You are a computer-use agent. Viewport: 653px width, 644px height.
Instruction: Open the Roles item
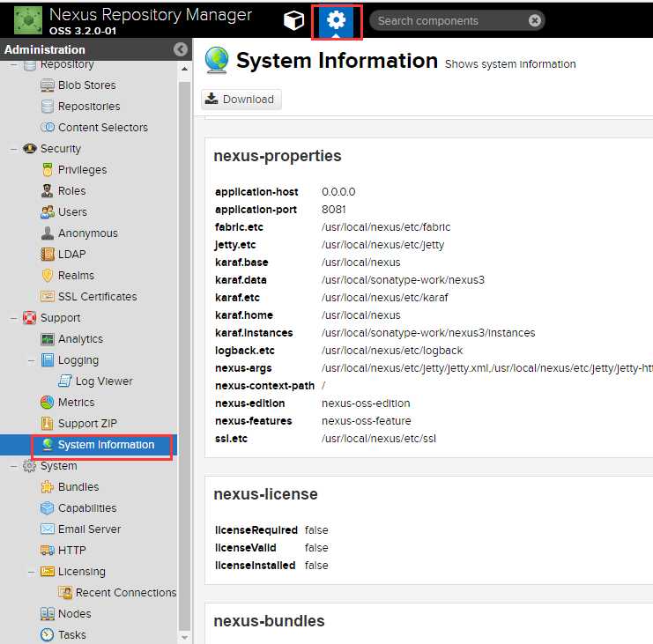point(71,191)
